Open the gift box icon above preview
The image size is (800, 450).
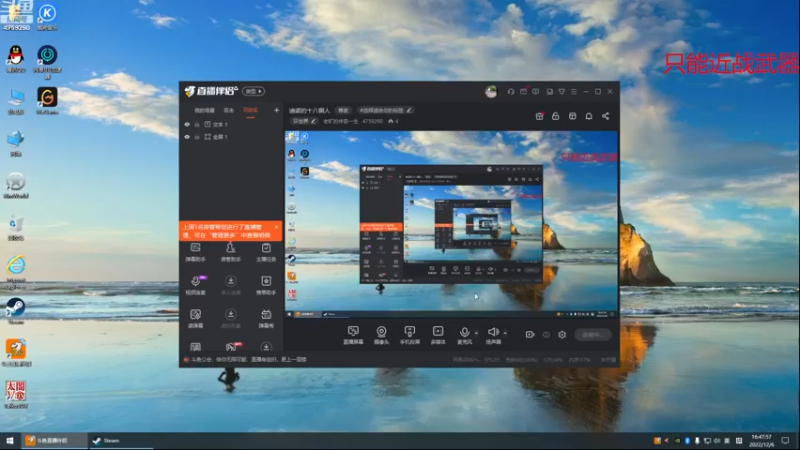pyautogui.click(x=539, y=116)
